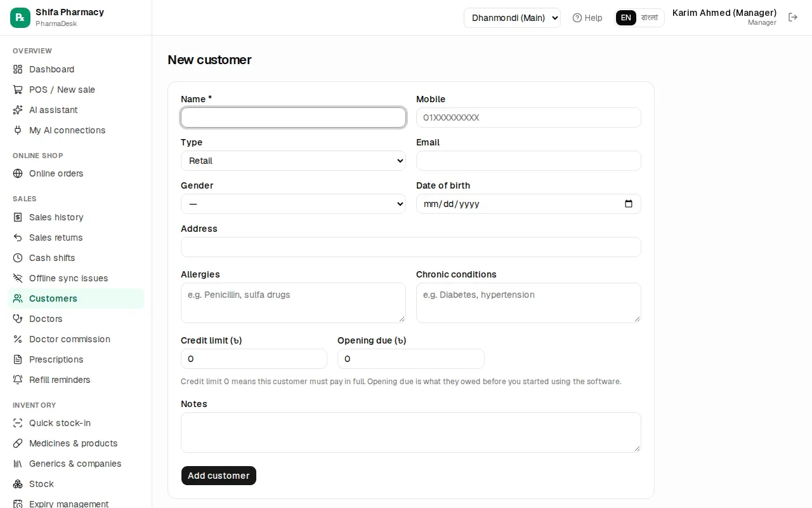The width and height of the screenshot is (812, 508).
Task: Launch AI assistant sparkle icon
Action: [18, 110]
